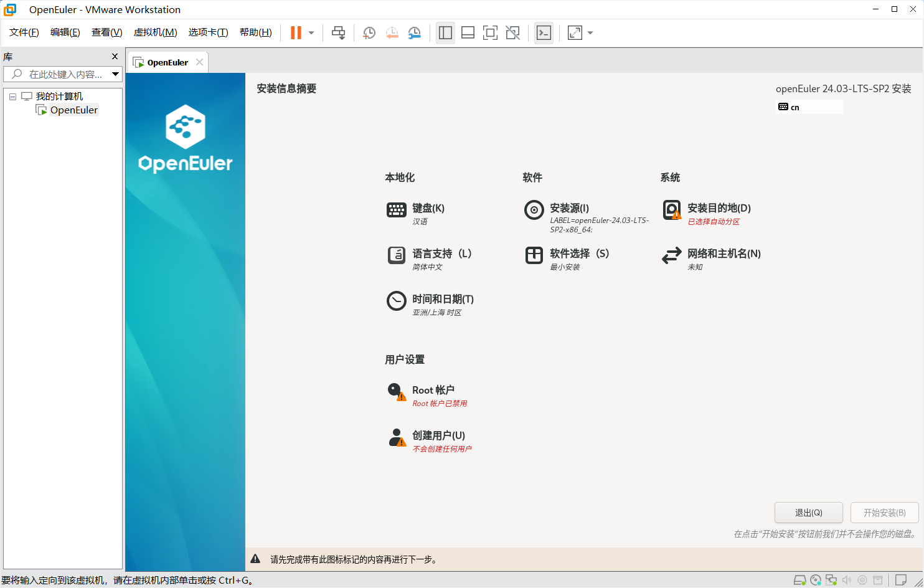Select 我的计算机 in the library tree
The width and height of the screenshot is (924, 588).
[59, 97]
